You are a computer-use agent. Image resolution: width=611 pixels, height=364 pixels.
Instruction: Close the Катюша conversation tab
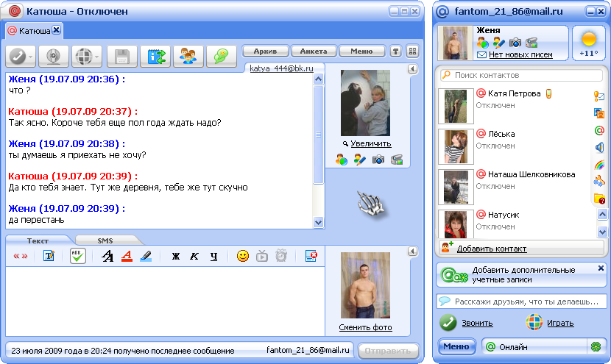pos(57,29)
